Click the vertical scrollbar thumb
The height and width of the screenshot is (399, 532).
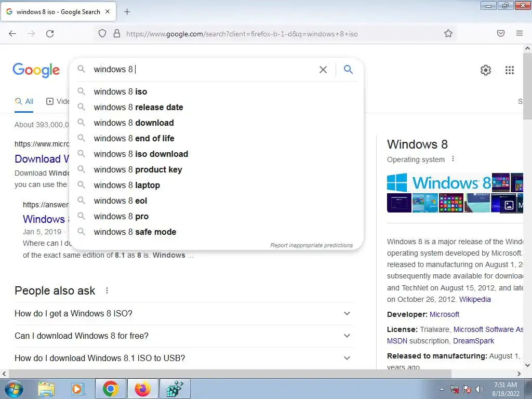pos(528,87)
